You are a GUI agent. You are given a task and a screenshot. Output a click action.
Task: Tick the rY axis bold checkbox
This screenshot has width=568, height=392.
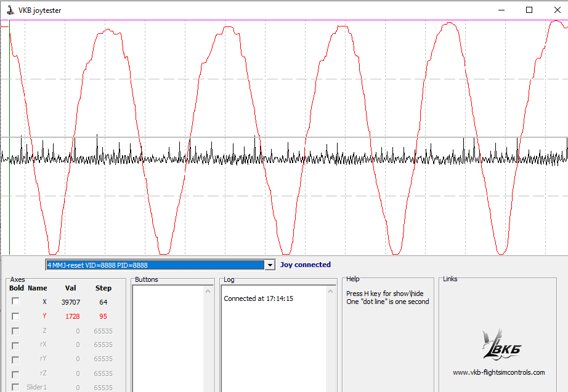click(x=15, y=359)
